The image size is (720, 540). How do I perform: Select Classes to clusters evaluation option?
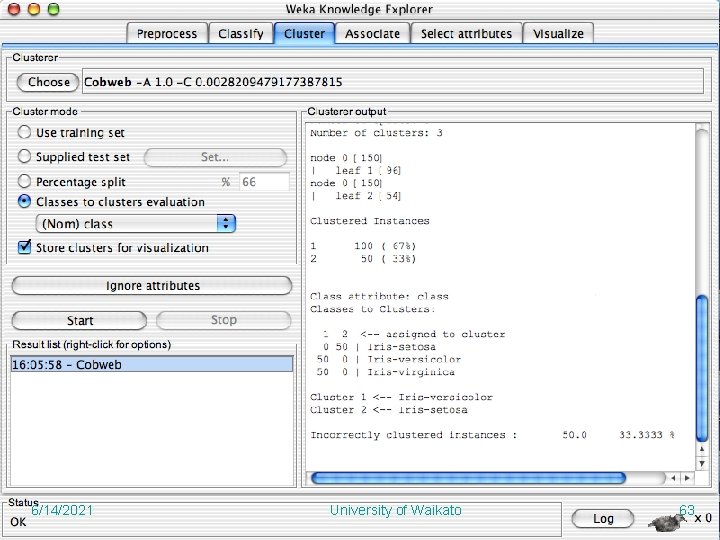[x=24, y=202]
